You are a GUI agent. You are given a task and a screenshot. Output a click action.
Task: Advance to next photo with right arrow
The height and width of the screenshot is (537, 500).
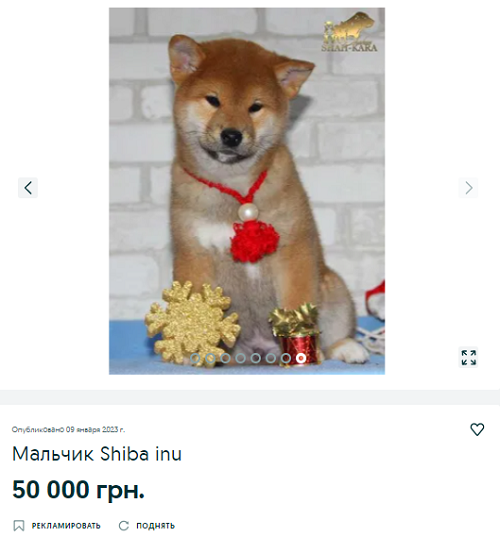click(x=468, y=188)
